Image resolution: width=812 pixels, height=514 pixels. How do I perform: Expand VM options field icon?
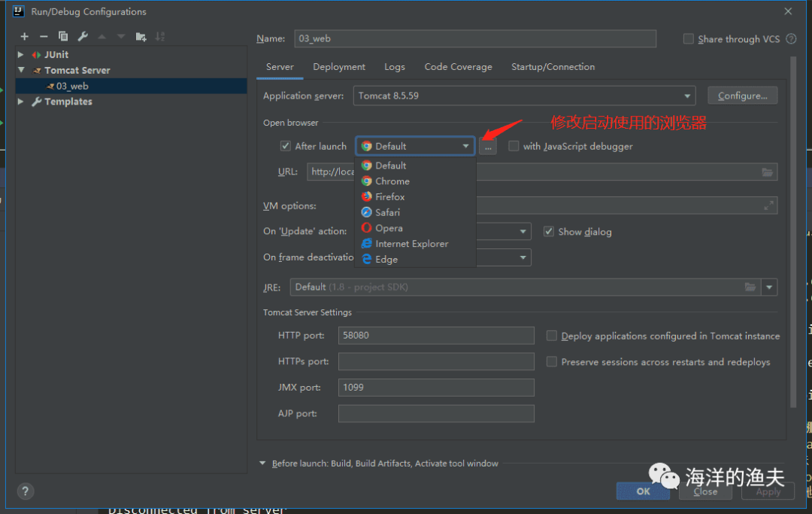coord(768,205)
